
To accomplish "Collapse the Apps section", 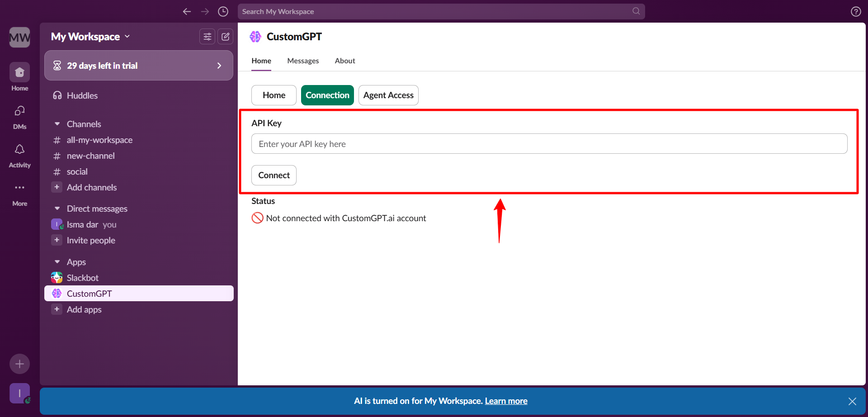I will pyautogui.click(x=57, y=262).
